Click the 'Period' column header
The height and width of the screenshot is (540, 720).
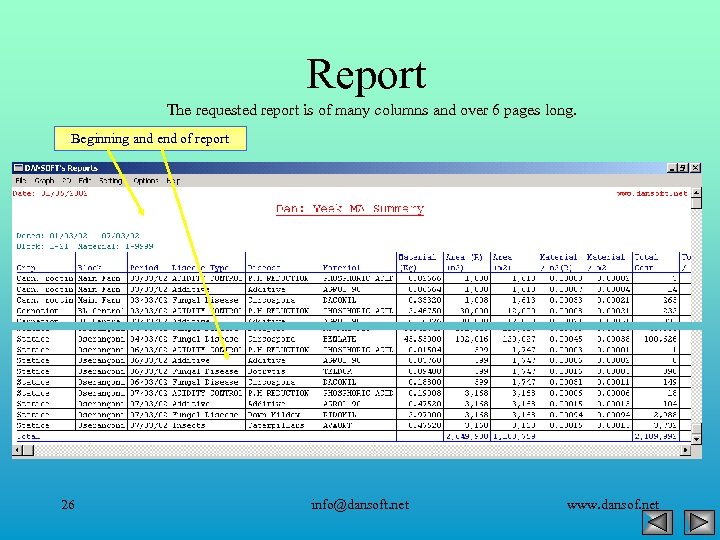pyautogui.click(x=144, y=268)
